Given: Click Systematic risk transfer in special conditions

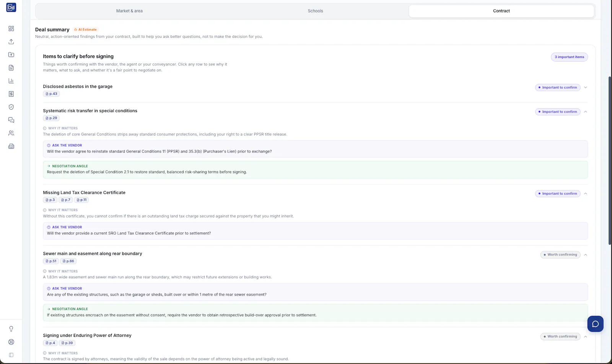Looking at the screenshot, I should (90, 111).
